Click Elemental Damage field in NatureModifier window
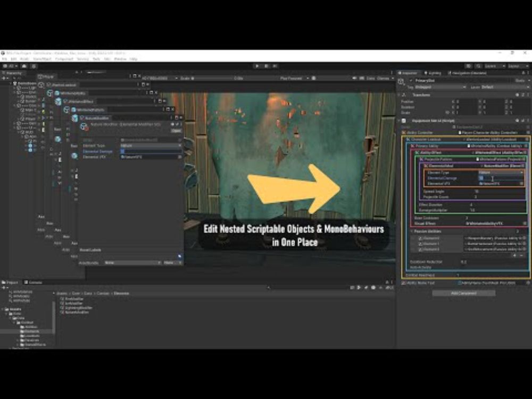Image resolution: width=532 pixels, height=399 pixels. (x=151, y=151)
